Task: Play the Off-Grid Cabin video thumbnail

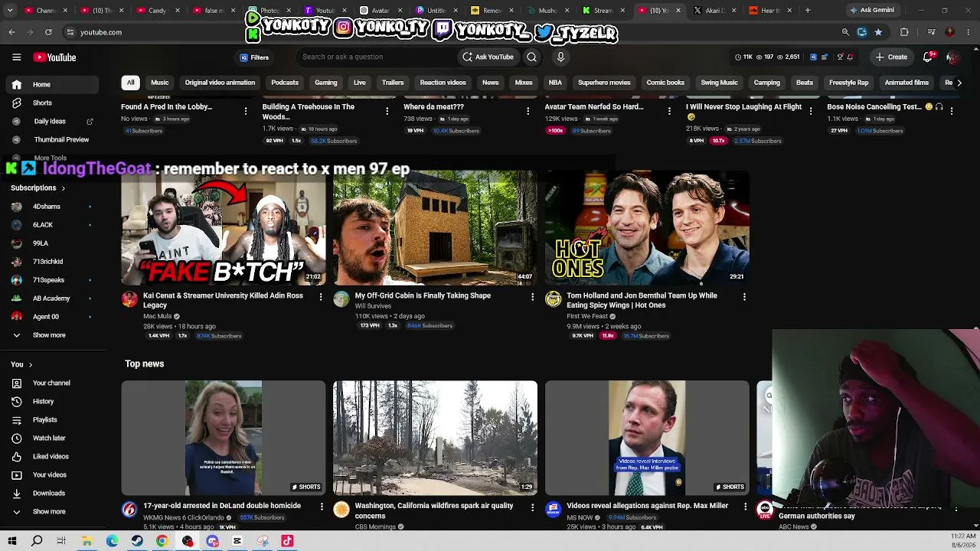Action: [435, 228]
